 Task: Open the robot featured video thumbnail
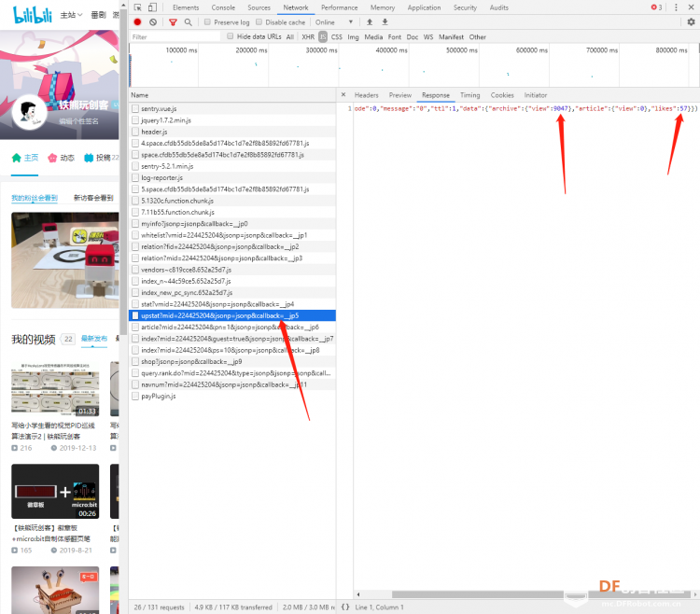65,260
